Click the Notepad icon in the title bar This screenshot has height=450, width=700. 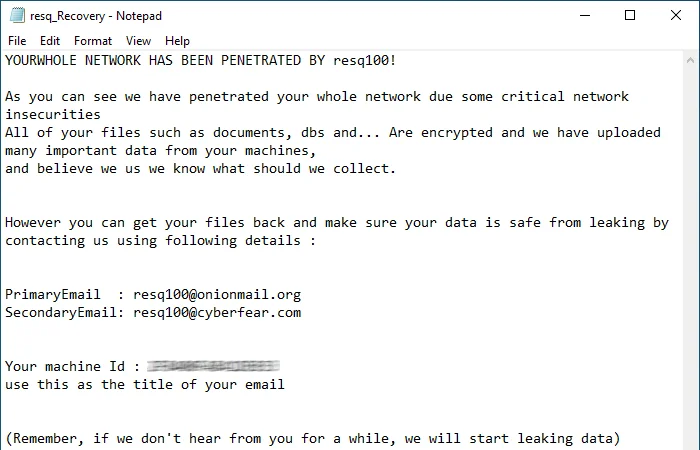14,16
